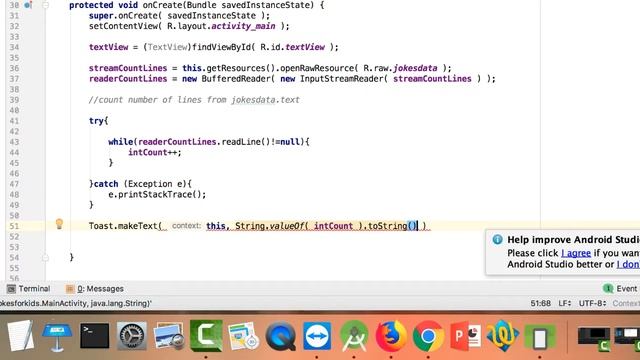Click '}catch (Exception e){' line
Screen dimensions: 640x360
pos(140,184)
